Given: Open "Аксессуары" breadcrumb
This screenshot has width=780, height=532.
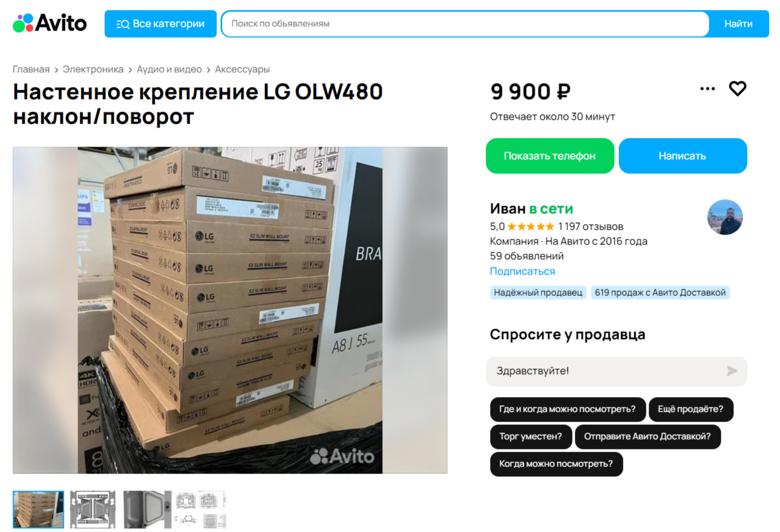Looking at the screenshot, I should pyautogui.click(x=242, y=69).
